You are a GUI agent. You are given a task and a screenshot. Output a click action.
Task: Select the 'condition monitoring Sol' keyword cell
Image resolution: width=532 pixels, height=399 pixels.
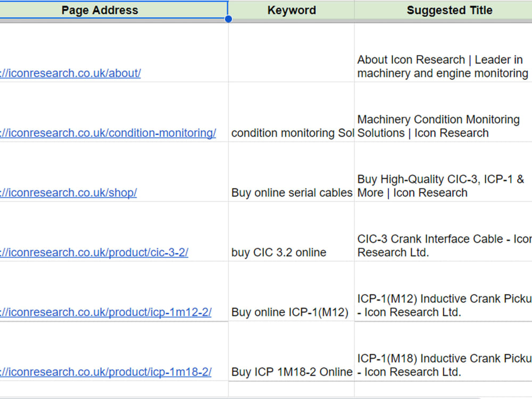coord(292,112)
